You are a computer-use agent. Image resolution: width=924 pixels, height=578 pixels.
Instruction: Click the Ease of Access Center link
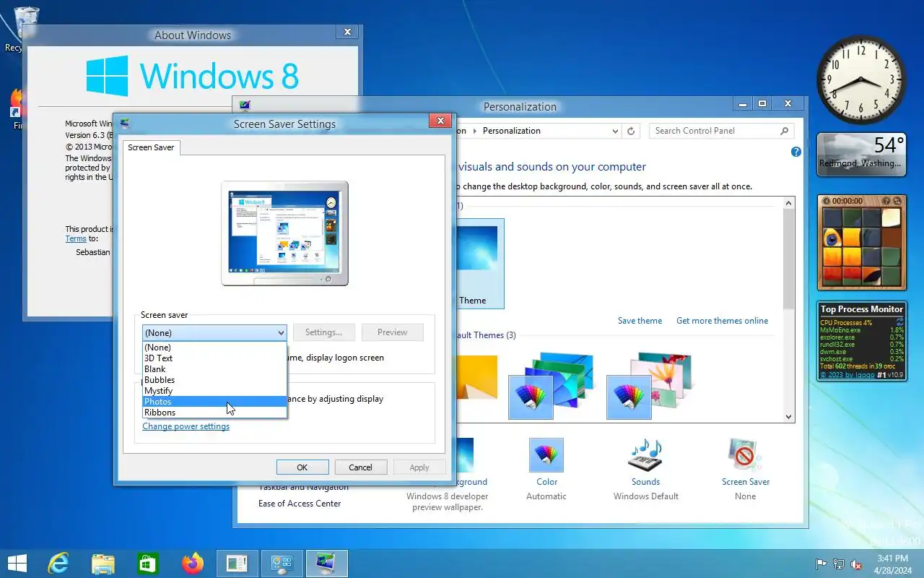pos(300,504)
